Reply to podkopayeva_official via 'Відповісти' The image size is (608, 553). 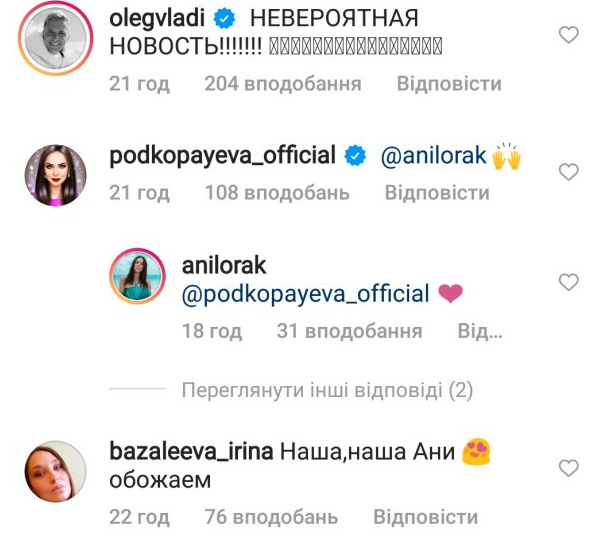pyautogui.click(x=437, y=193)
